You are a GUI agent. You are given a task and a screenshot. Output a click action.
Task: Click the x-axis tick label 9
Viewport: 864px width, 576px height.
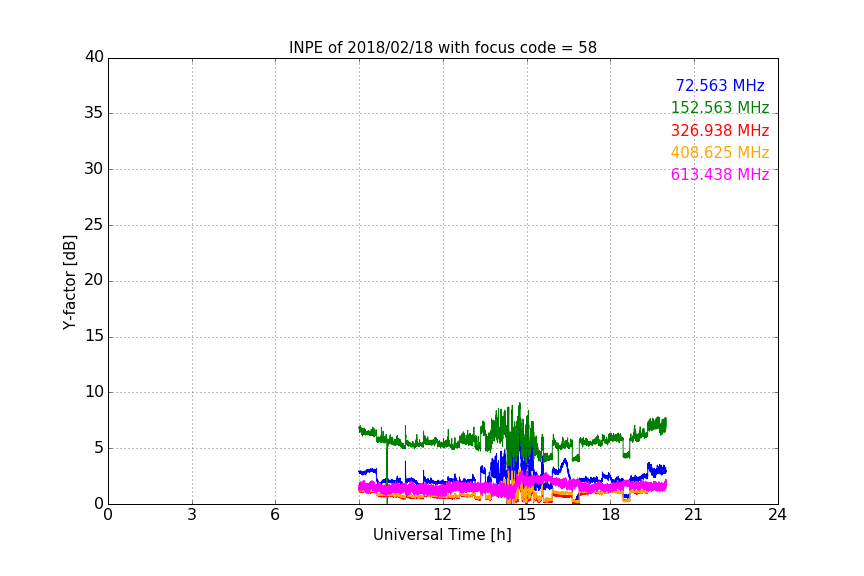coord(359,515)
